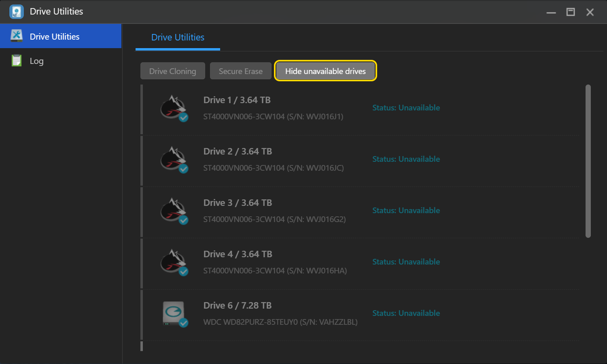
Task: Select the Drive 1 / 3.64 TB title
Action: 237,100
